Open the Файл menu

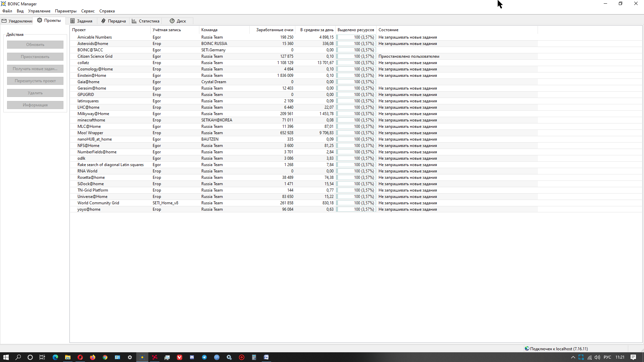pos(7,11)
